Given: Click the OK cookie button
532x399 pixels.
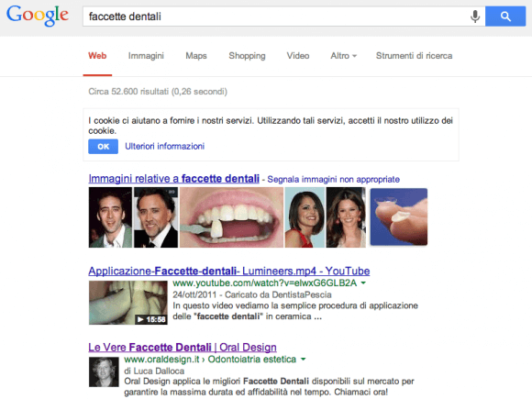Looking at the screenshot, I should pyautogui.click(x=103, y=147).
